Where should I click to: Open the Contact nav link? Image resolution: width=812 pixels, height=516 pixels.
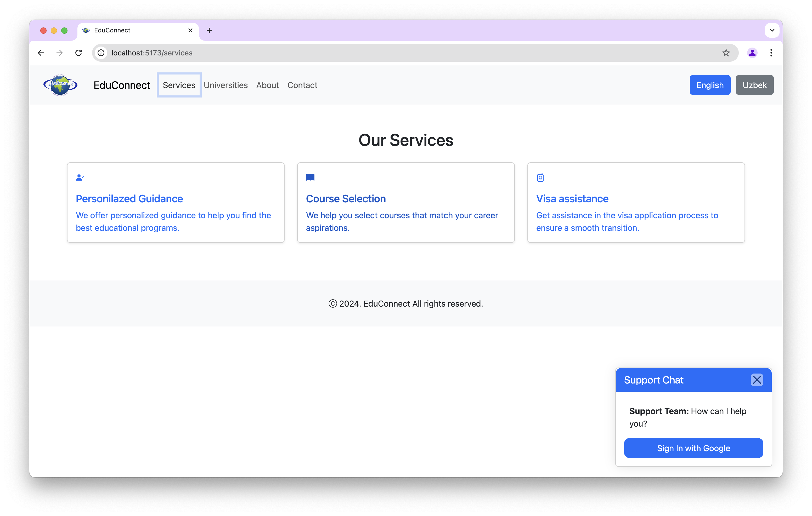pyautogui.click(x=302, y=85)
